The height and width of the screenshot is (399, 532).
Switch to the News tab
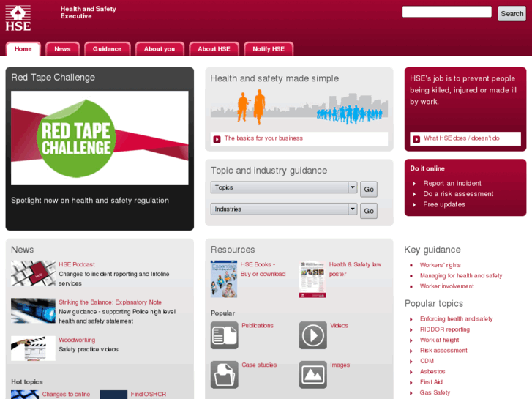coord(62,49)
